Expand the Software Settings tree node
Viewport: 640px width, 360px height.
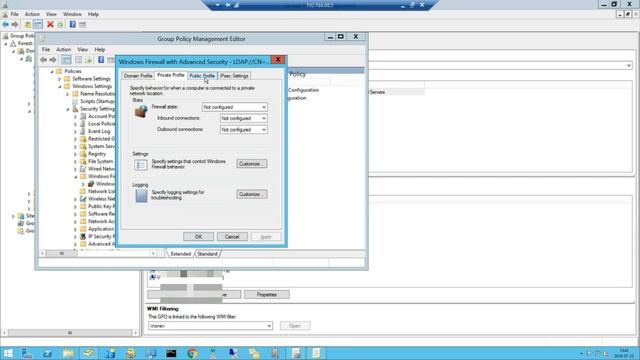point(60,79)
